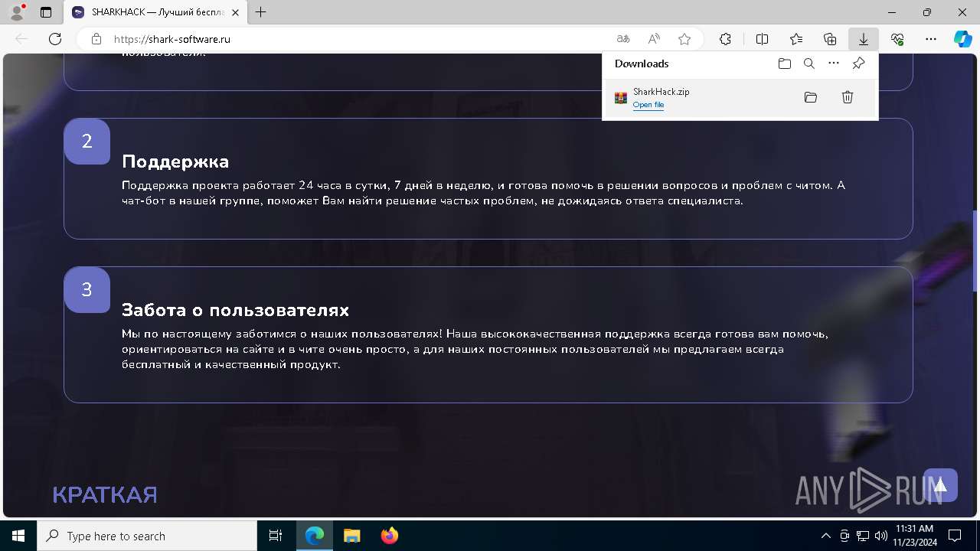The width and height of the screenshot is (980, 551).
Task: Launch Firefox from the taskbar
Action: tap(390, 536)
